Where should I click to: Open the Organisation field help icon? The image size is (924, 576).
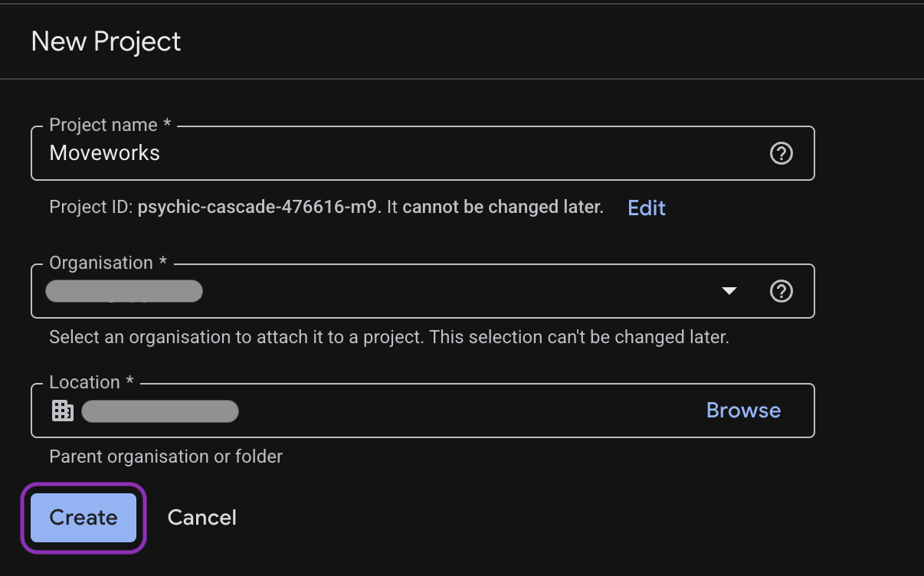pyautogui.click(x=781, y=291)
